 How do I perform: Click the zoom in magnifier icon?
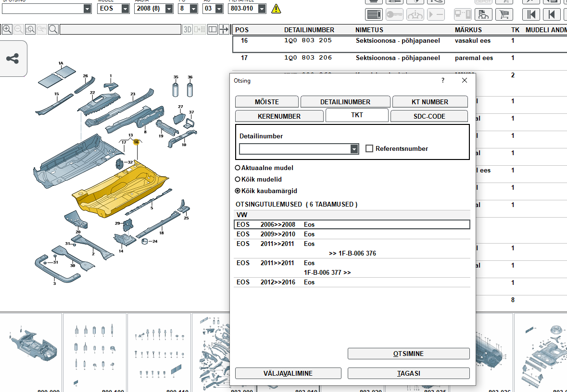pos(7,30)
